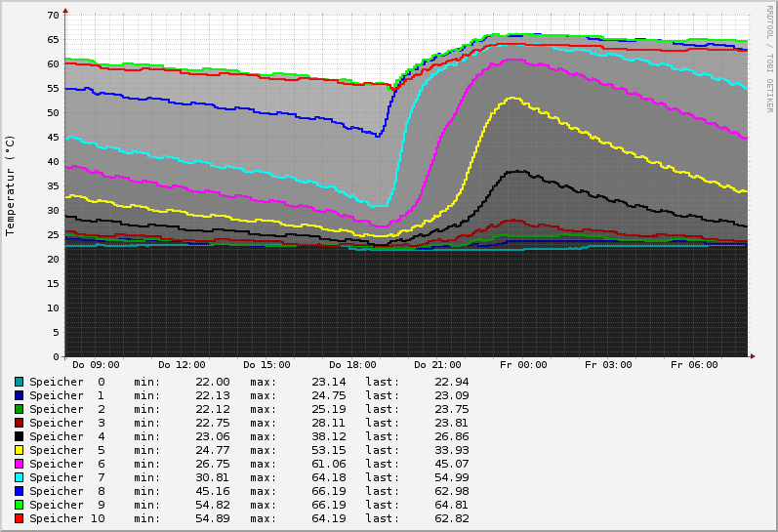The width and height of the screenshot is (778, 532).
Task: Select the green Speicher 2 legend swatch
Action: click(x=19, y=409)
